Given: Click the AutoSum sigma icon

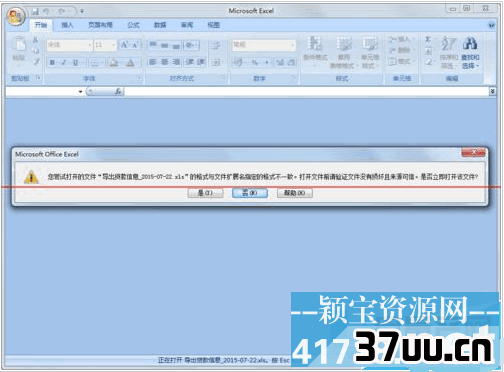Looking at the screenshot, I should [428, 40].
